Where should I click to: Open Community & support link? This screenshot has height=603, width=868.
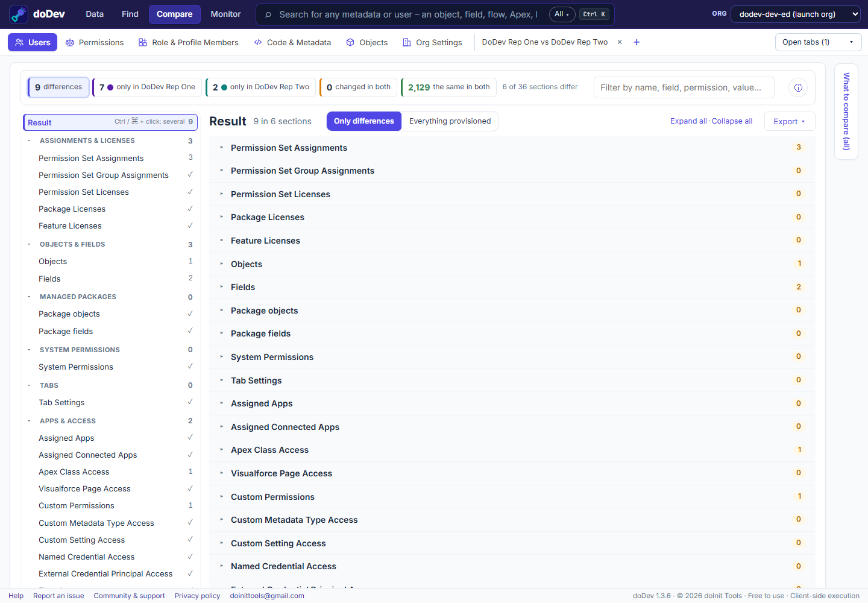point(130,596)
